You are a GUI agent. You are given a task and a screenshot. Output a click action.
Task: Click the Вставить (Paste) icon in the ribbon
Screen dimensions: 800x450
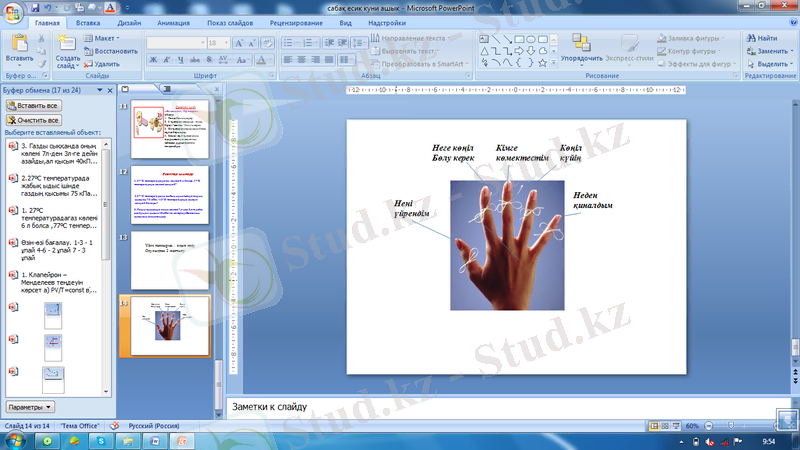(x=19, y=43)
